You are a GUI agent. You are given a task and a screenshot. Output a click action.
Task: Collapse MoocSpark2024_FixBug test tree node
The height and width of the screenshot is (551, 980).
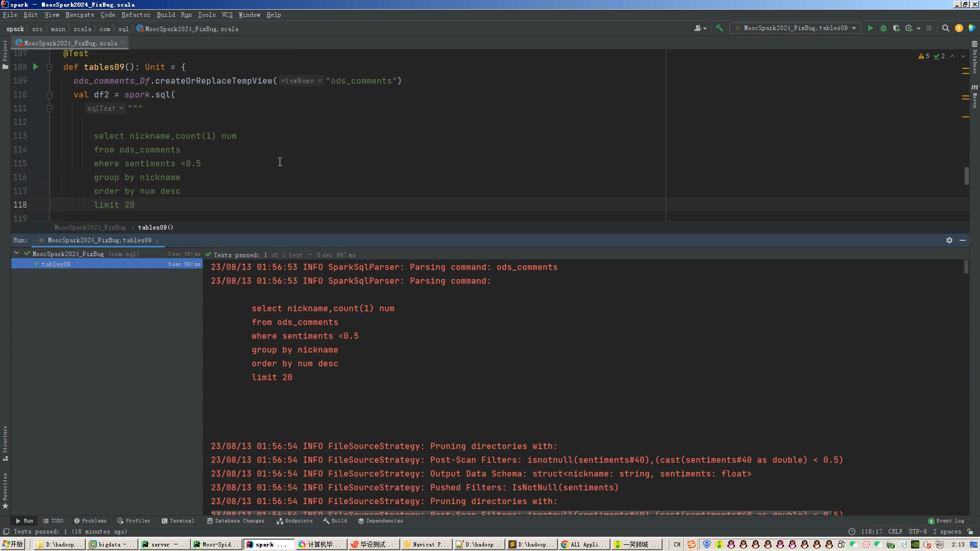(17, 254)
